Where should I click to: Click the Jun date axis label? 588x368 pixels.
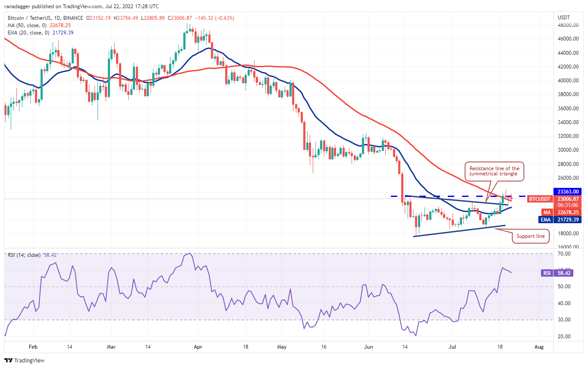368,346
